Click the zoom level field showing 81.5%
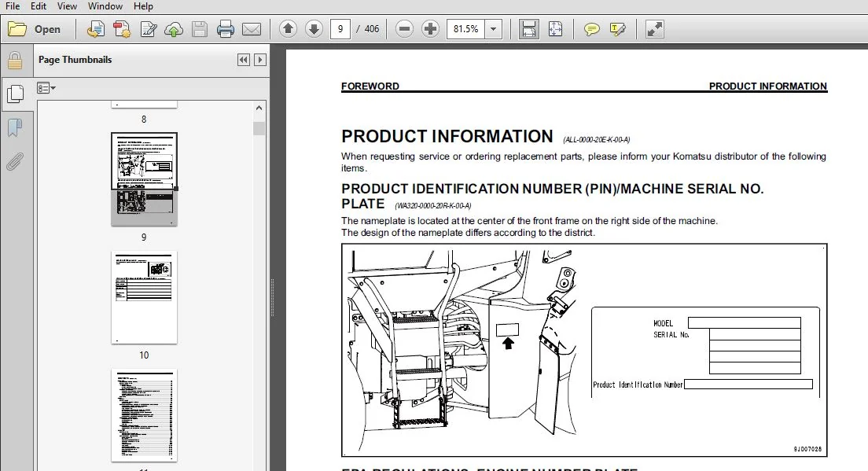 465,29
